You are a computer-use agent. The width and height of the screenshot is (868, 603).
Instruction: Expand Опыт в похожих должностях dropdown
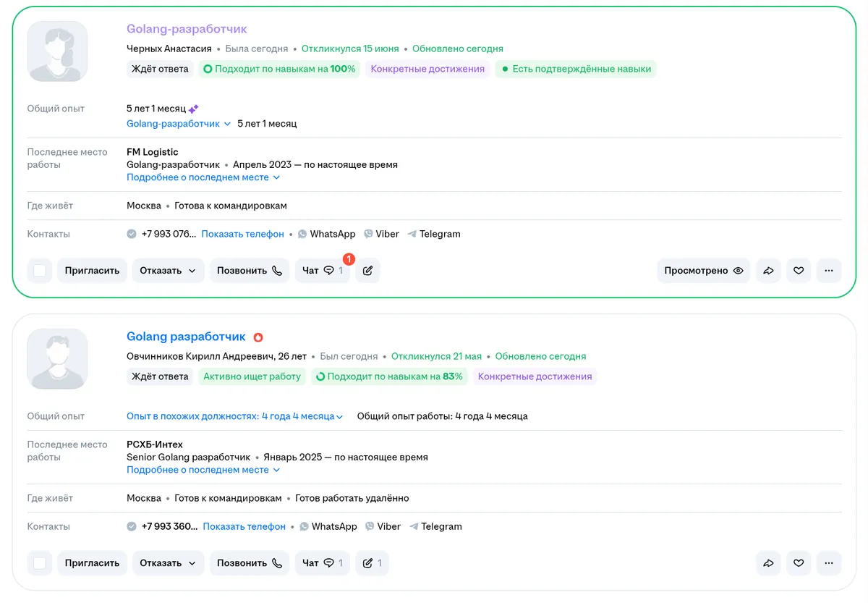[234, 416]
